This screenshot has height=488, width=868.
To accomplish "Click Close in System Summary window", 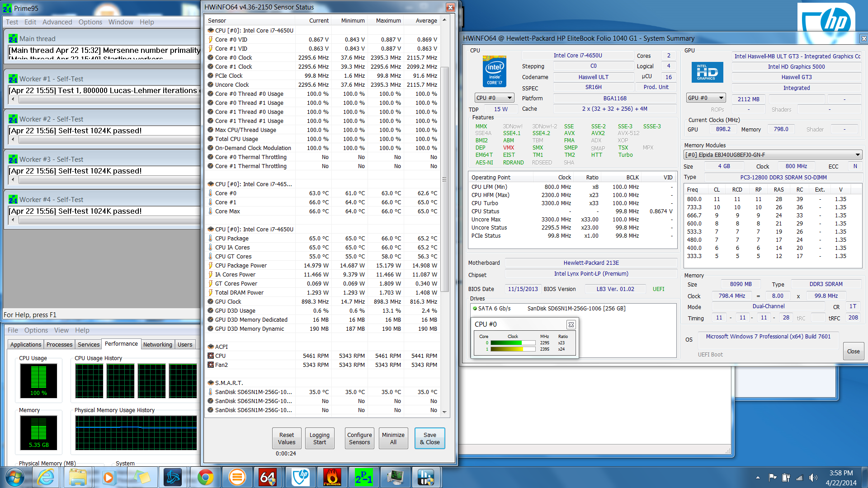I will point(854,351).
